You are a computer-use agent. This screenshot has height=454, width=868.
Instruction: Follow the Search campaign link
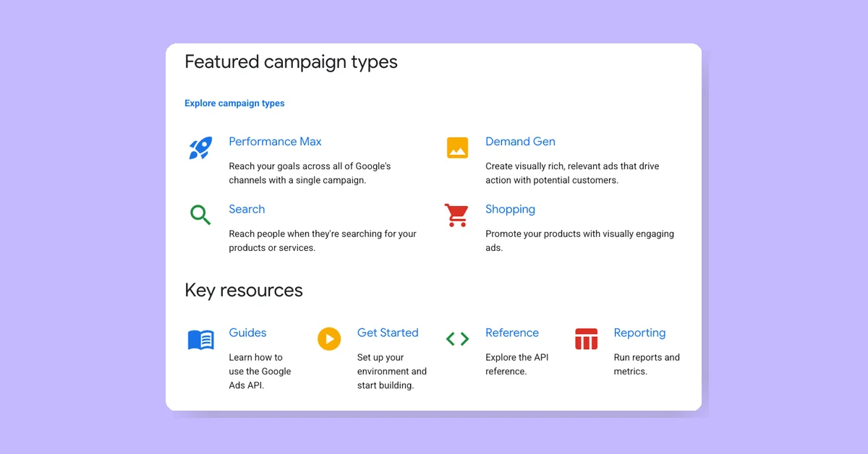coord(247,209)
